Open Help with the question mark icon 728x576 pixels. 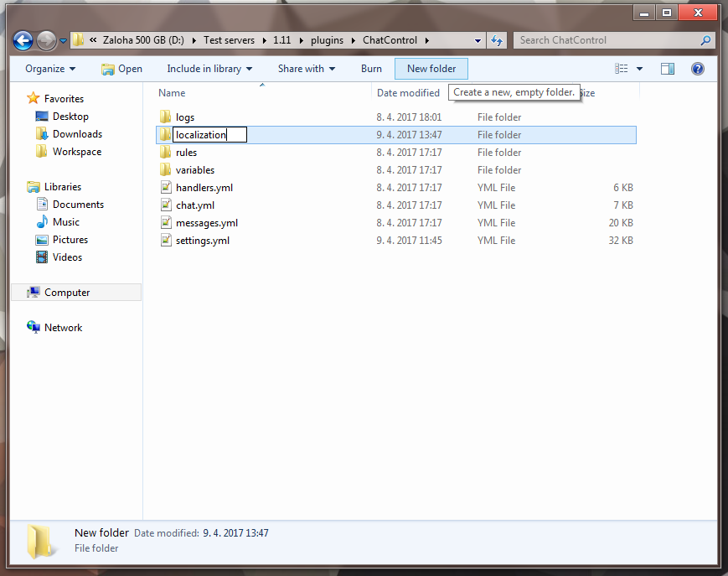pyautogui.click(x=698, y=69)
